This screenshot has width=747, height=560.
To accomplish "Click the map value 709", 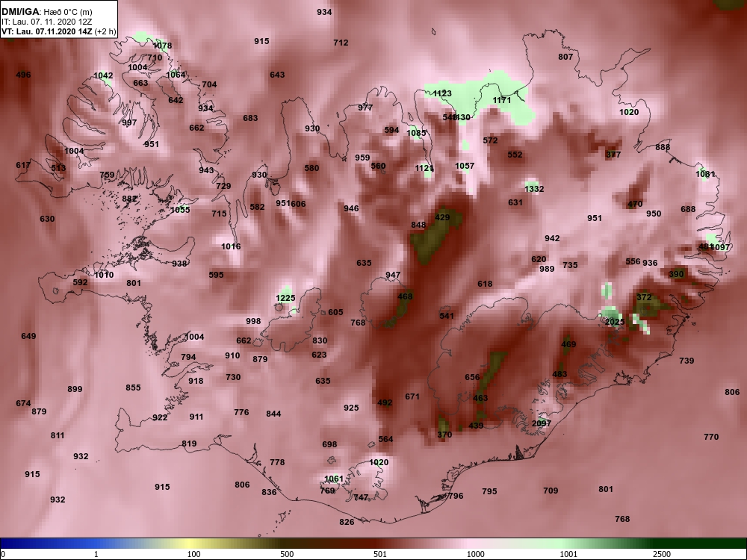I will pyautogui.click(x=551, y=491).
